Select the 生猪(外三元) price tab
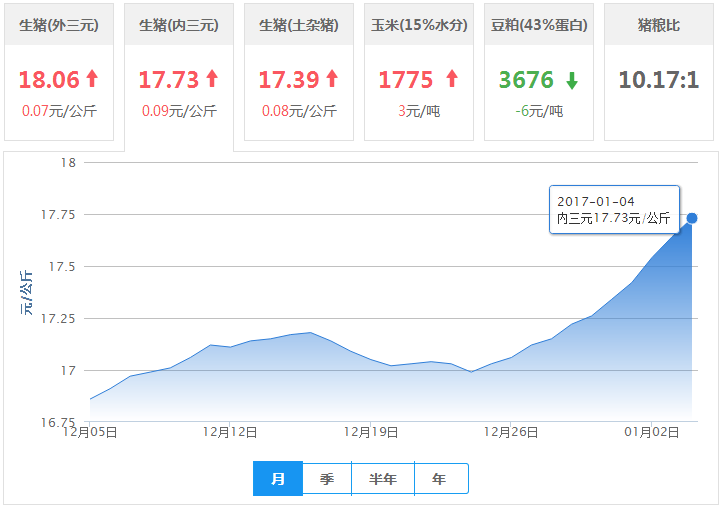 [x=59, y=72]
